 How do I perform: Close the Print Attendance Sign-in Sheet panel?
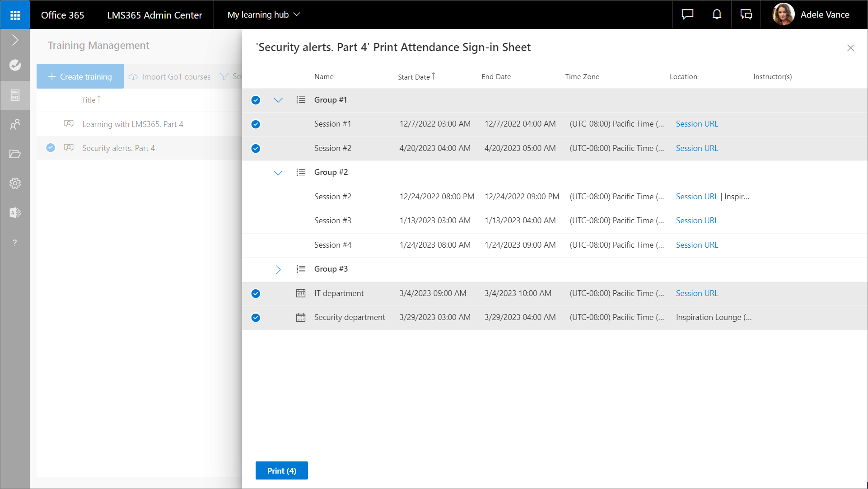(850, 48)
